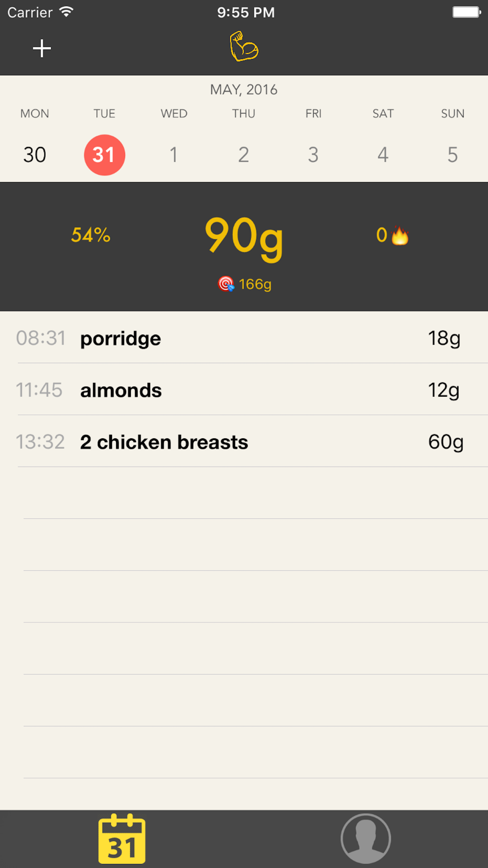Open the porridge entry
The image size is (488, 868).
click(244, 338)
